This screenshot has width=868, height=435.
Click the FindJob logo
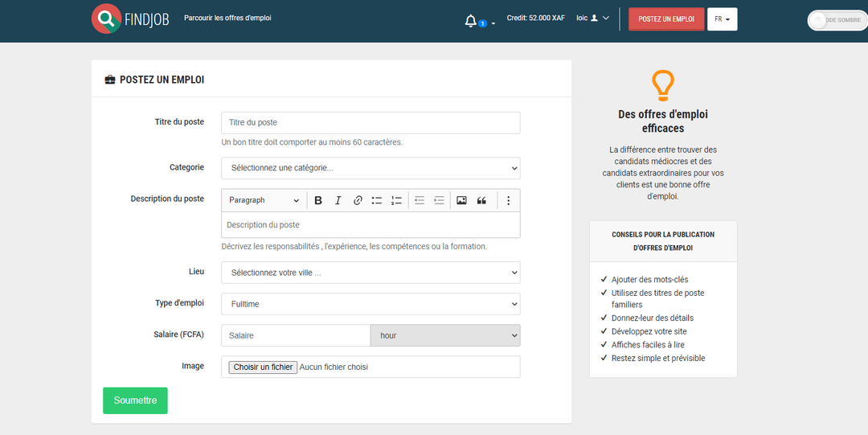pyautogui.click(x=131, y=18)
